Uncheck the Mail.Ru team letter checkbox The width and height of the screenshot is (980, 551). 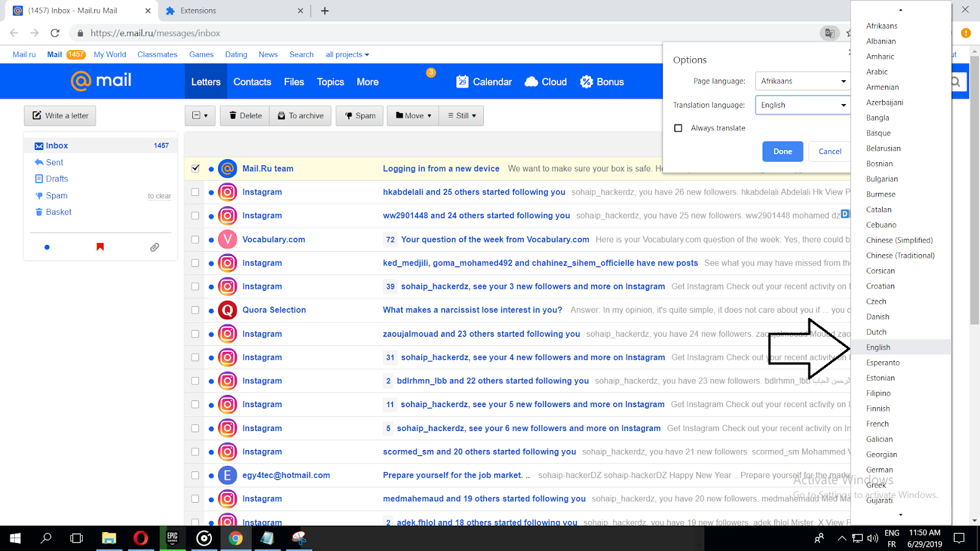(195, 168)
